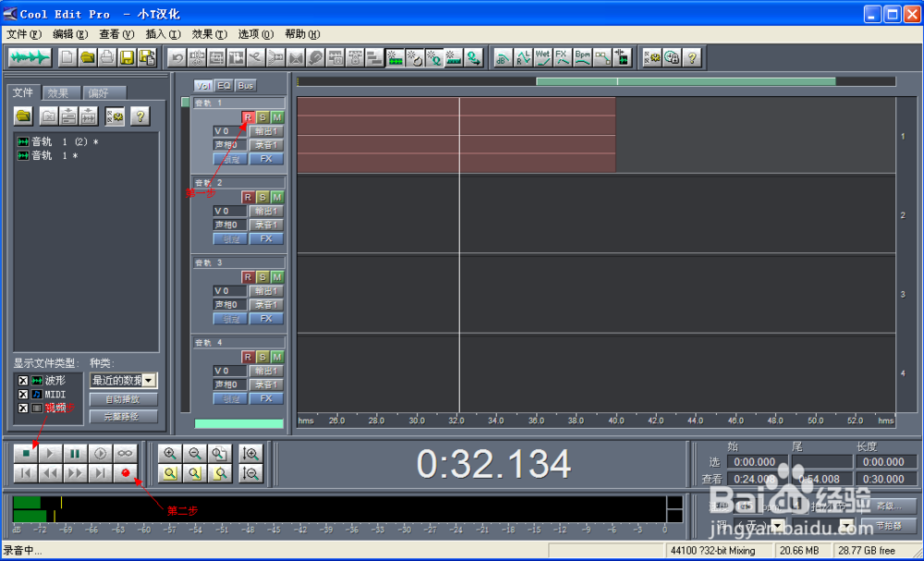Open the time signature dropdown beside key
Viewport: 924px width, 561px height.
pyautogui.click(x=846, y=524)
